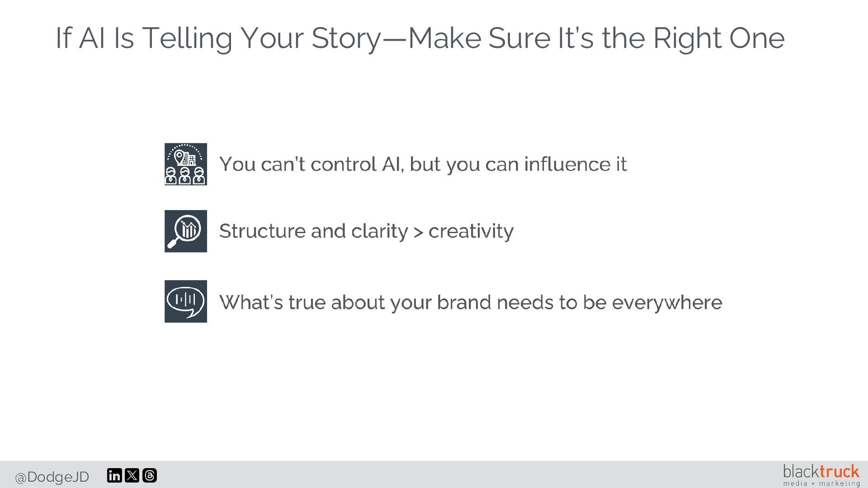The image size is (868, 488).
Task: Click the word "everywhere" in third bullet
Action: 666,302
